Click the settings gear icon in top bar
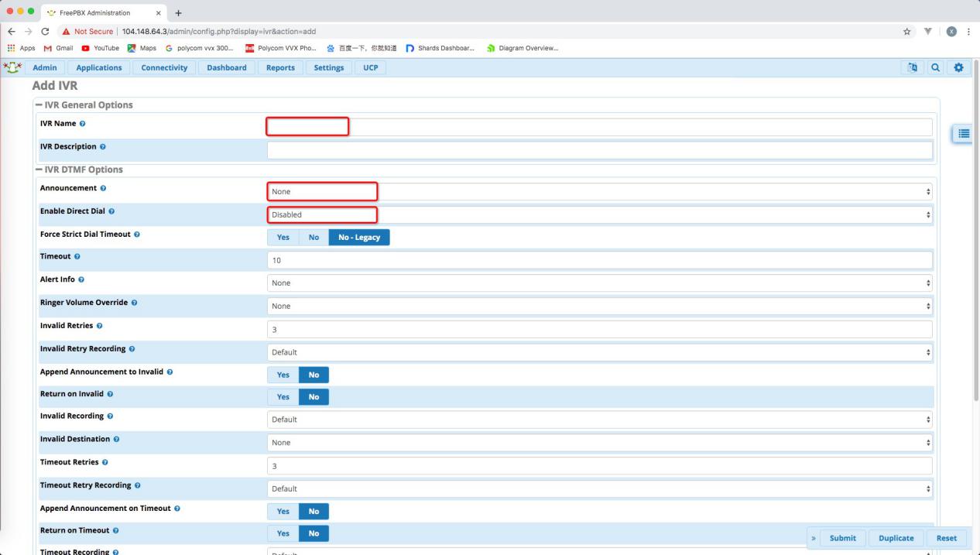 click(961, 68)
